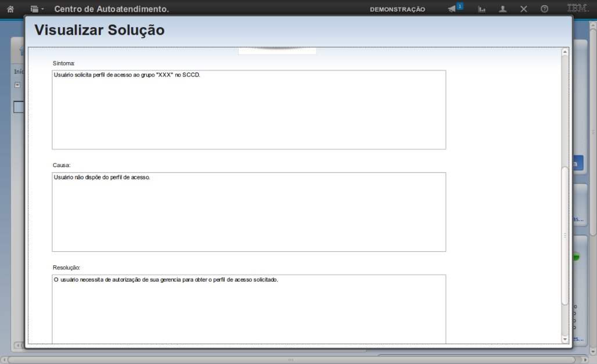
Task: Open the bulletin board notifications icon
Action: point(452,9)
